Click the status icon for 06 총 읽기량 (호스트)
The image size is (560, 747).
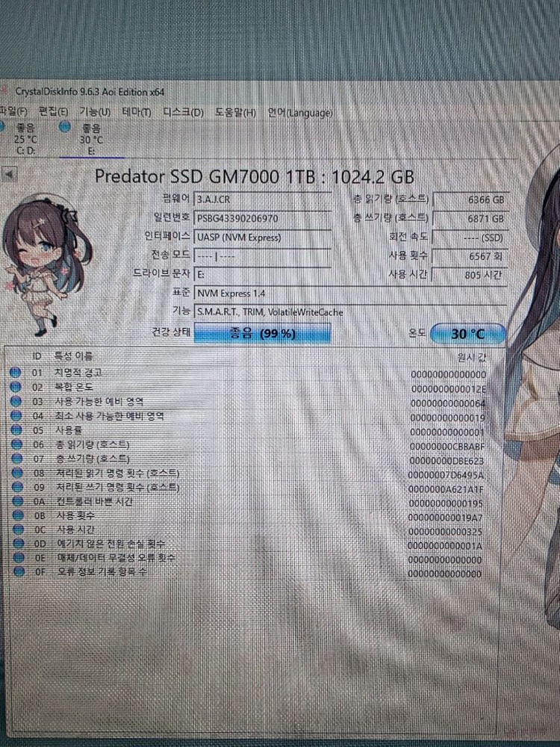(x=16, y=444)
